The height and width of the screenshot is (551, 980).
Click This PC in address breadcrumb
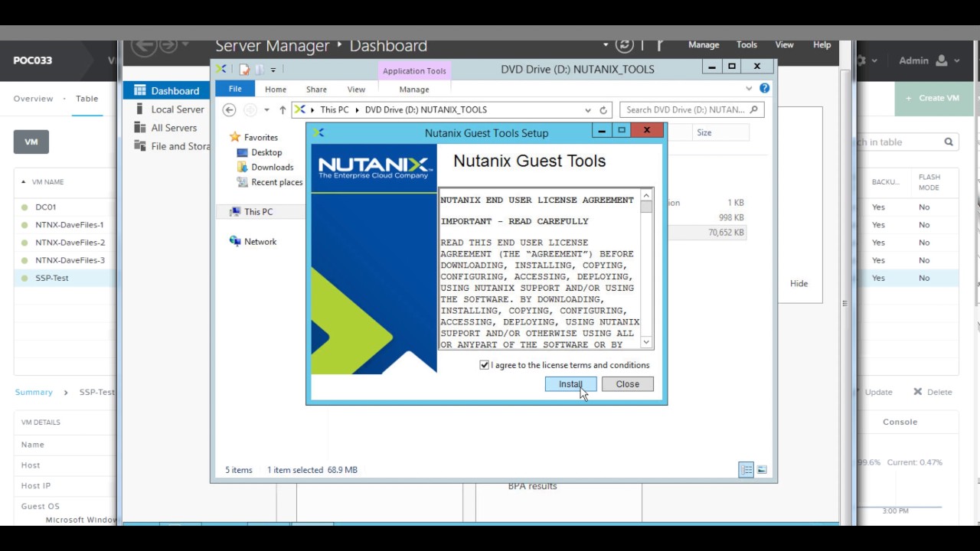coord(335,110)
